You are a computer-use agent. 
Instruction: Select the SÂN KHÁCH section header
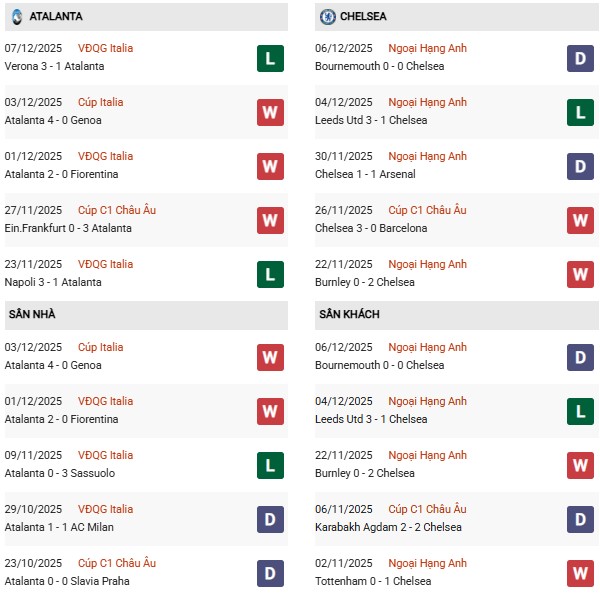pyautogui.click(x=350, y=315)
